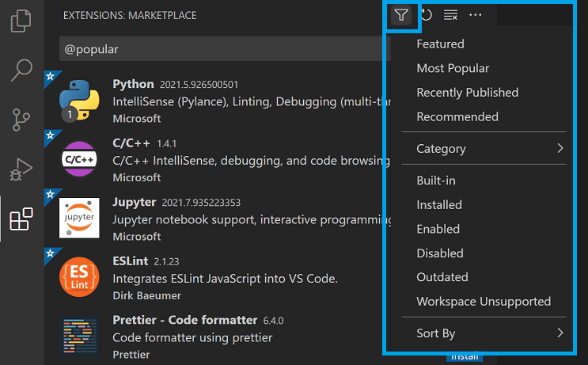This screenshot has height=365, width=588.
Task: Click the Jupyter notebook support description
Action: (252, 220)
